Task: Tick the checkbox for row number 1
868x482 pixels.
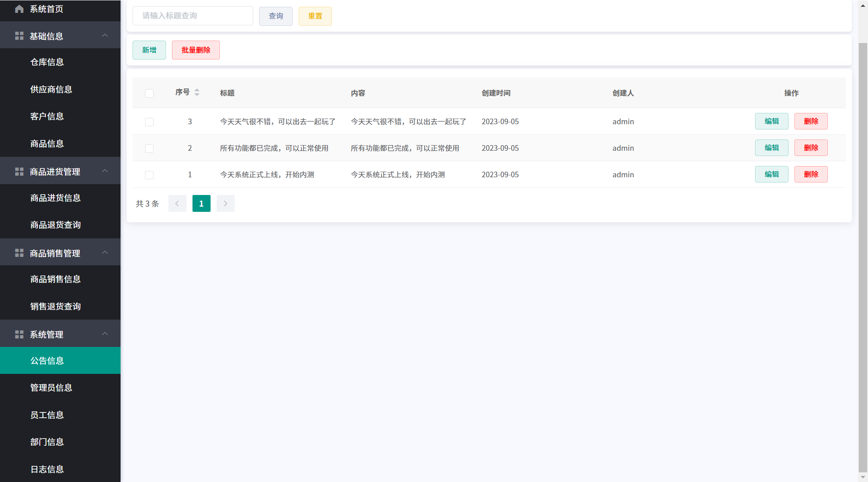Action: click(x=149, y=175)
